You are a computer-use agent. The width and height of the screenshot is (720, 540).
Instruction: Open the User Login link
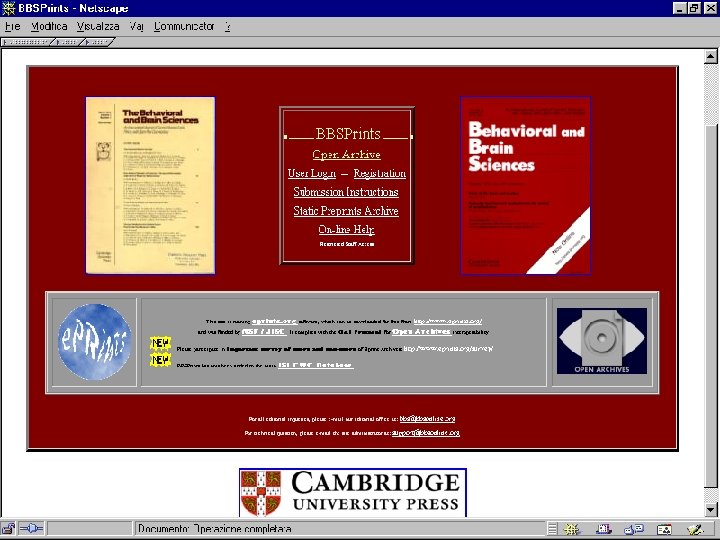tap(312, 174)
